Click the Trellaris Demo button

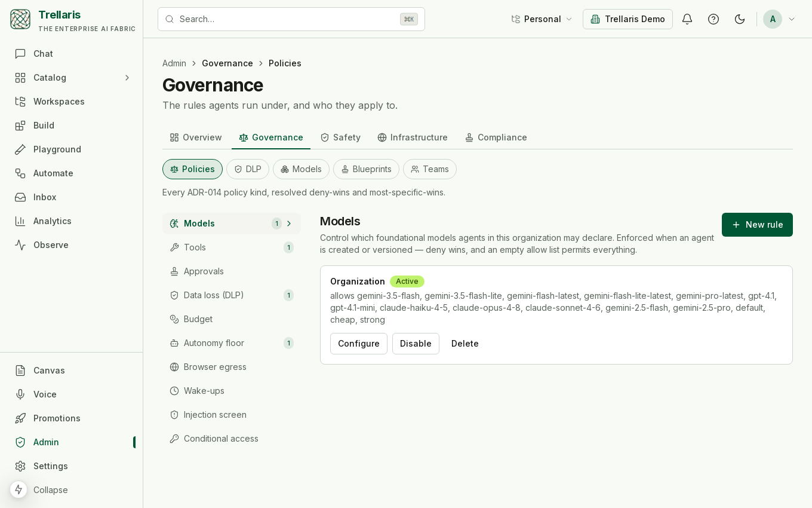coord(628,19)
